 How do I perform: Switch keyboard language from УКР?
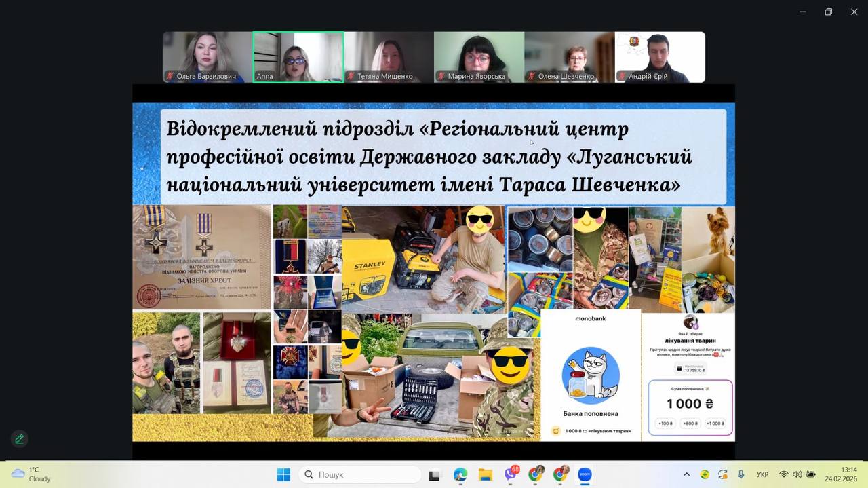tap(762, 474)
